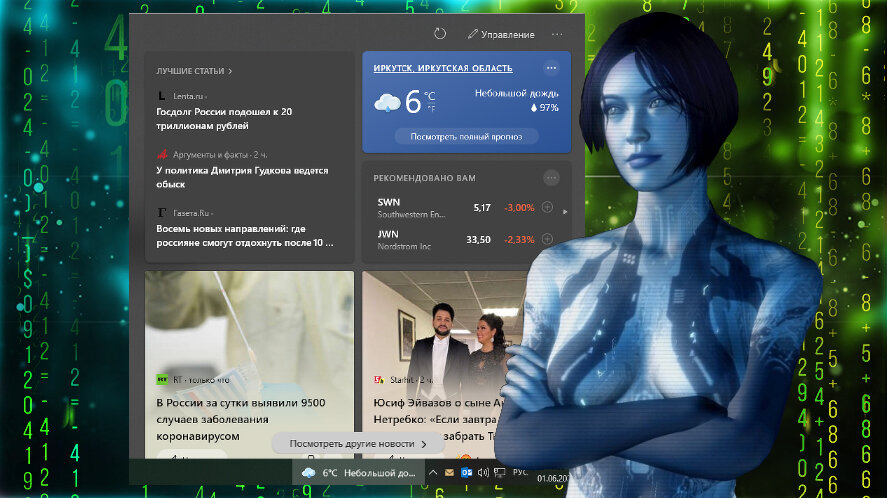Open the RT coronavirus 9500 cases news card

249,364
